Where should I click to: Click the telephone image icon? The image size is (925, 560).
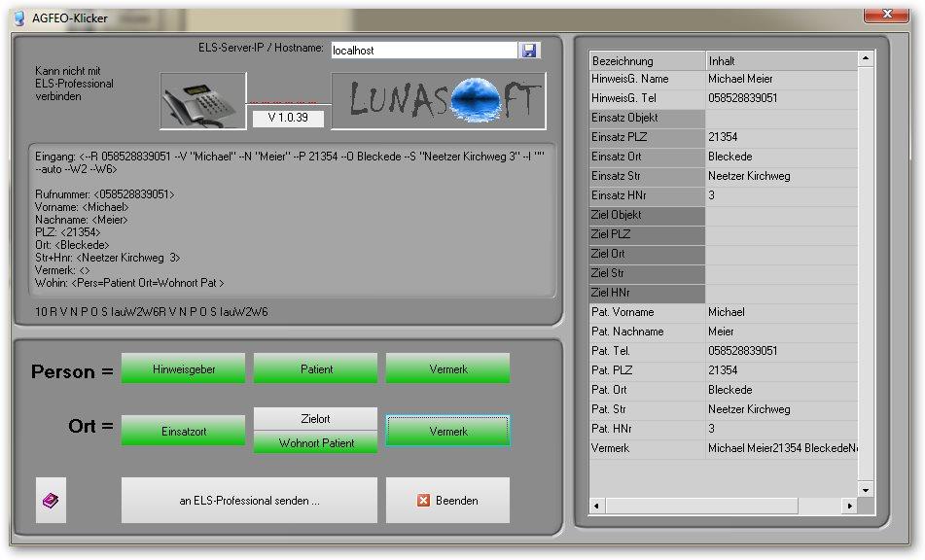coord(202,100)
